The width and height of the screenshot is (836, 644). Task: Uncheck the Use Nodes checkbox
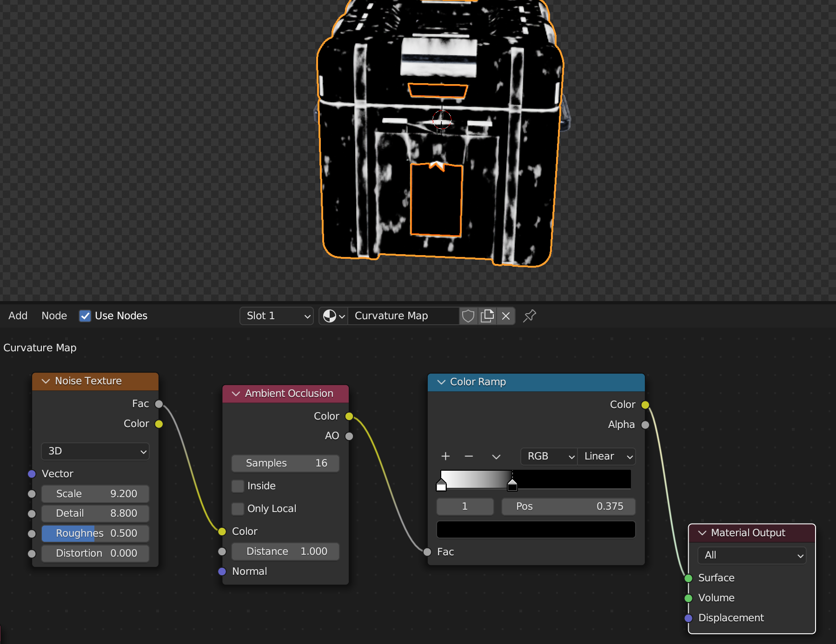point(85,316)
